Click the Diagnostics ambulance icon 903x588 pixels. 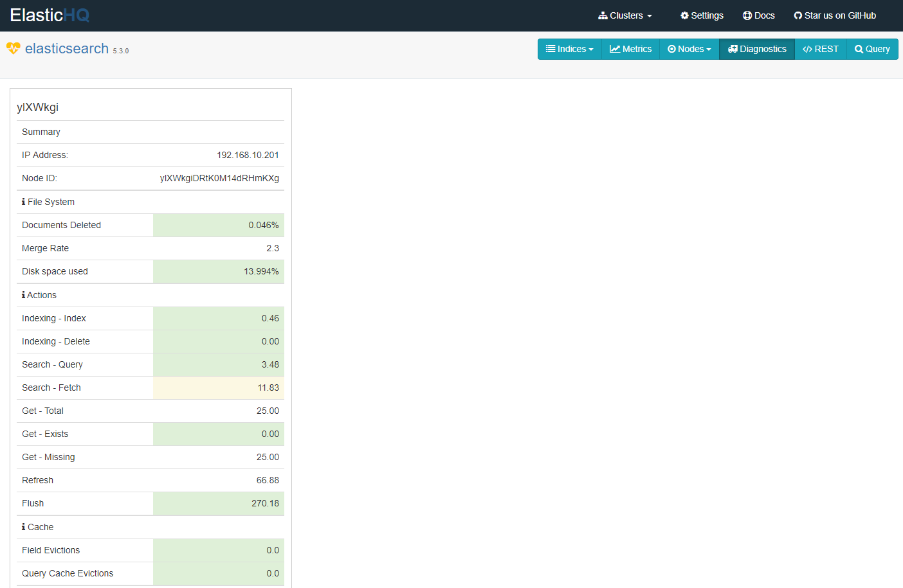click(x=733, y=49)
